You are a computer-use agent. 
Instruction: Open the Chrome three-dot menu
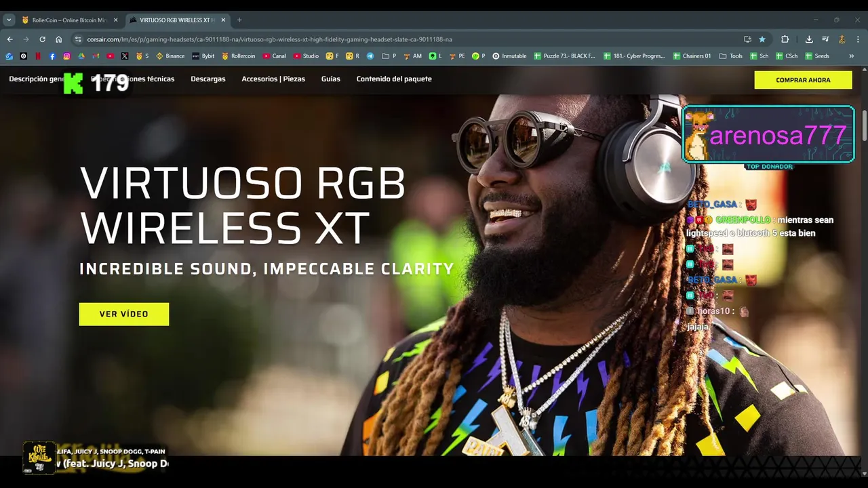(x=857, y=39)
